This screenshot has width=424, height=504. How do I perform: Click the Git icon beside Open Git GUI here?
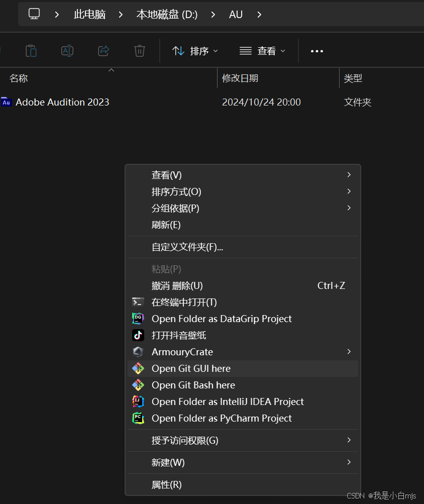click(138, 368)
